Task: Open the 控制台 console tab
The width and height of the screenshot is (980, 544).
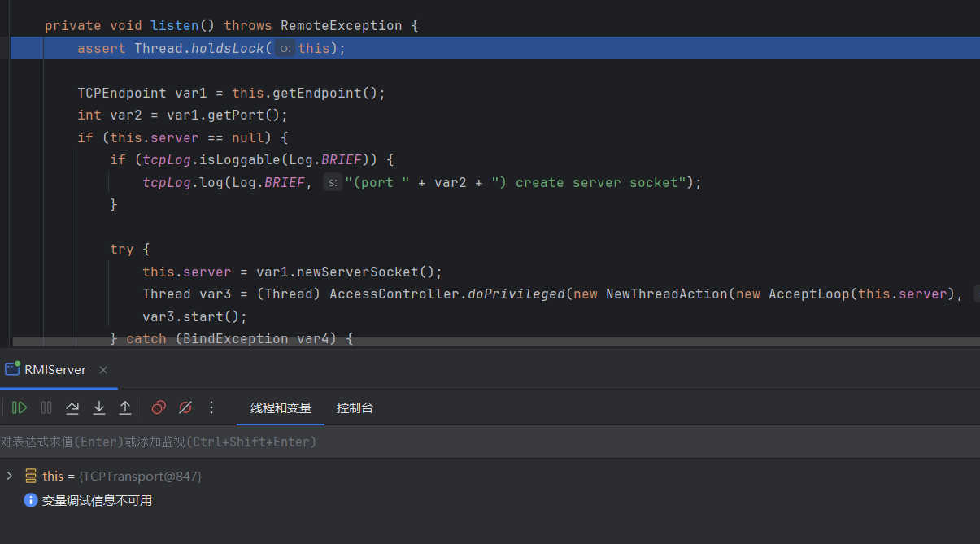Action: [355, 408]
